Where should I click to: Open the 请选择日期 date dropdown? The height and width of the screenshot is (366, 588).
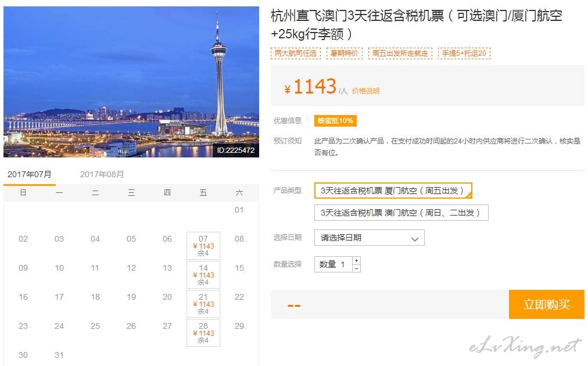(370, 238)
